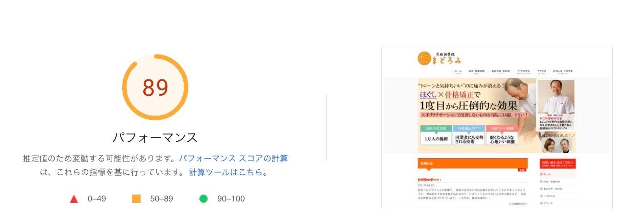644x223 pixels.
Task: Select 料金・営業時間 in the previewed top navigation
Action: tap(476, 72)
